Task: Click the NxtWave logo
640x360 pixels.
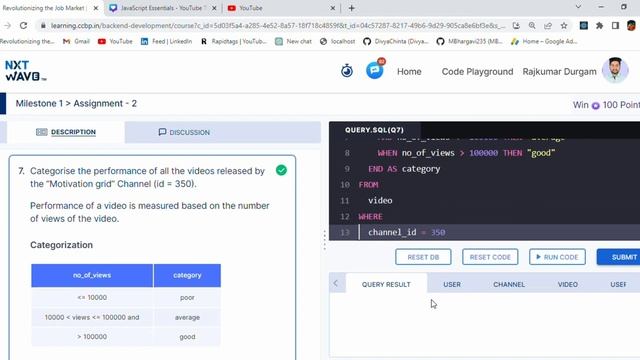Action: 25,71
